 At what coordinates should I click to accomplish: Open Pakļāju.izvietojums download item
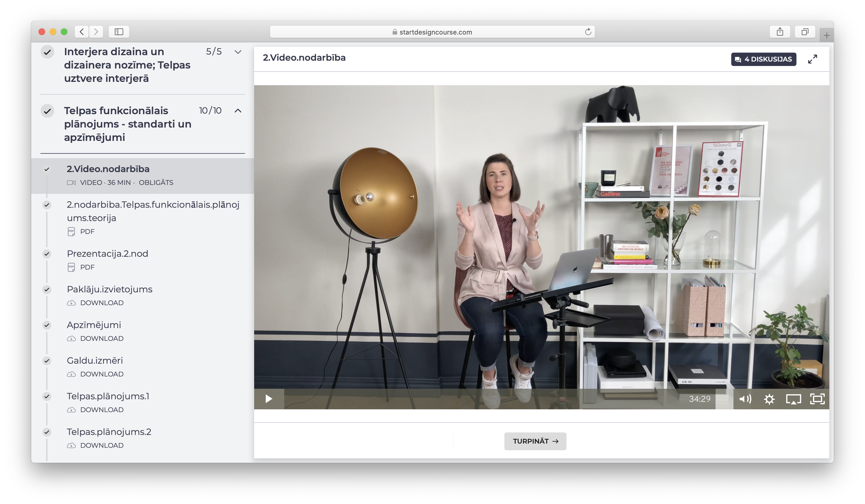[x=110, y=289]
